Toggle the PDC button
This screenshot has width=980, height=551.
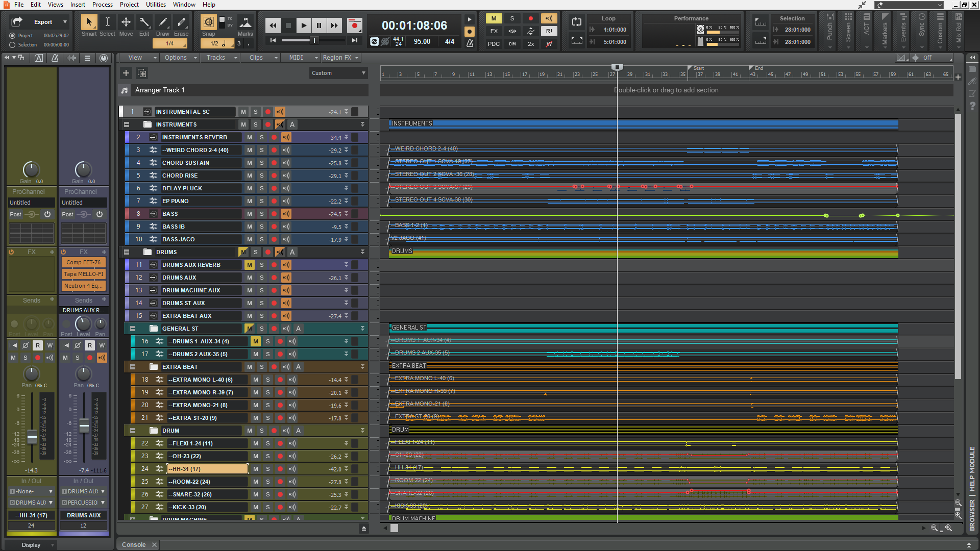click(494, 44)
